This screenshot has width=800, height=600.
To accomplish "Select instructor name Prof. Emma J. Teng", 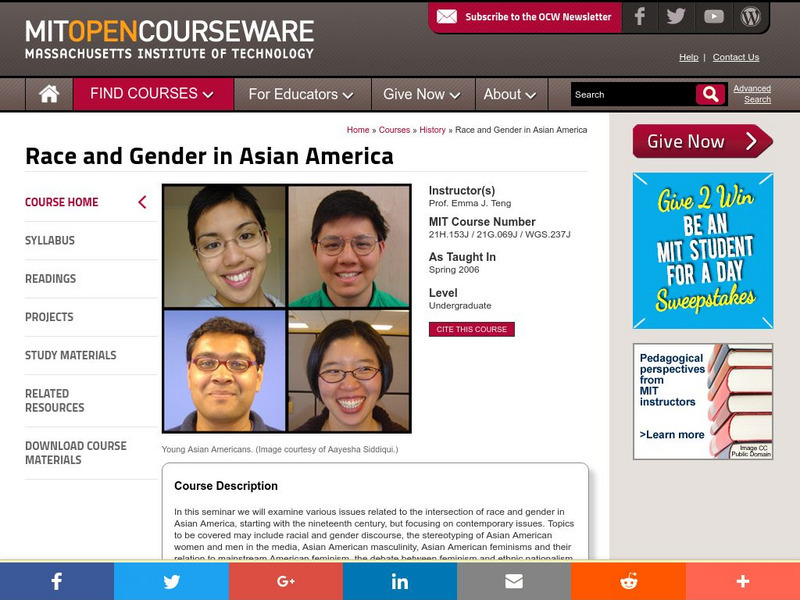I will coord(470,203).
